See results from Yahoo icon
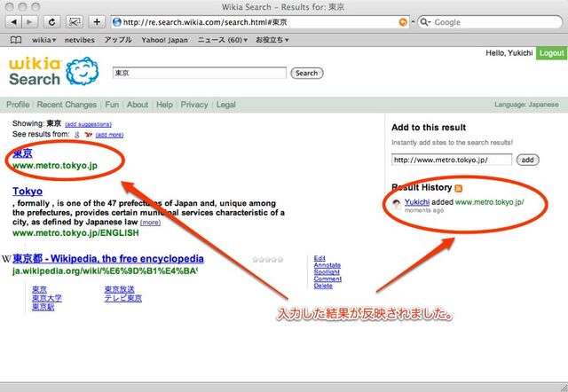Image resolution: width=568 pixels, height=392 pixels. (x=88, y=135)
